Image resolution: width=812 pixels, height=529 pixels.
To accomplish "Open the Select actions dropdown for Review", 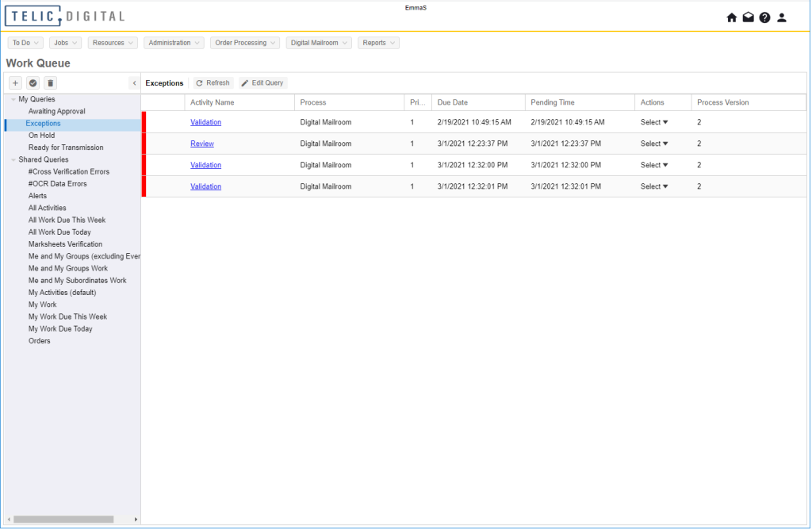I will 652,144.
